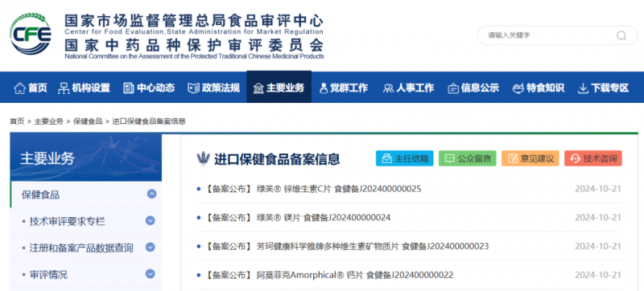This screenshot has width=644, height=291.
Task: Click the 主要业务 sidebar header
Action: (x=86, y=158)
